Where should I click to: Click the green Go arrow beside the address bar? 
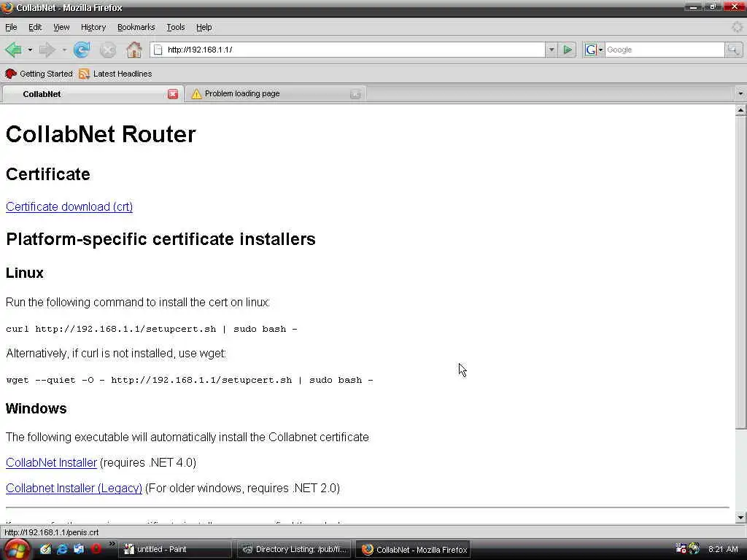pos(568,50)
